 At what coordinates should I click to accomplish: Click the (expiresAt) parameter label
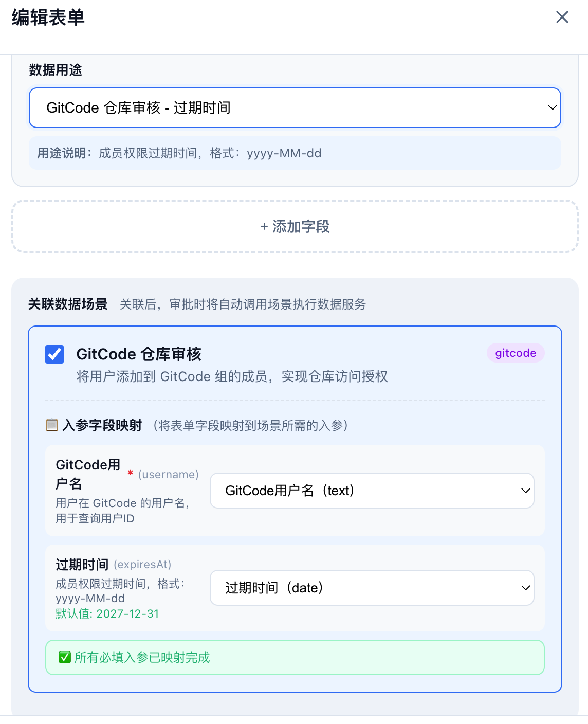[142, 564]
